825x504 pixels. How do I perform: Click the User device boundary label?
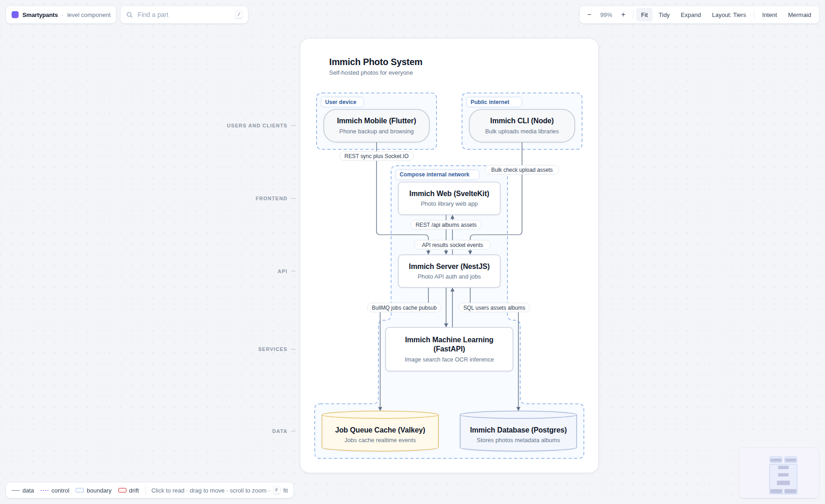click(342, 102)
